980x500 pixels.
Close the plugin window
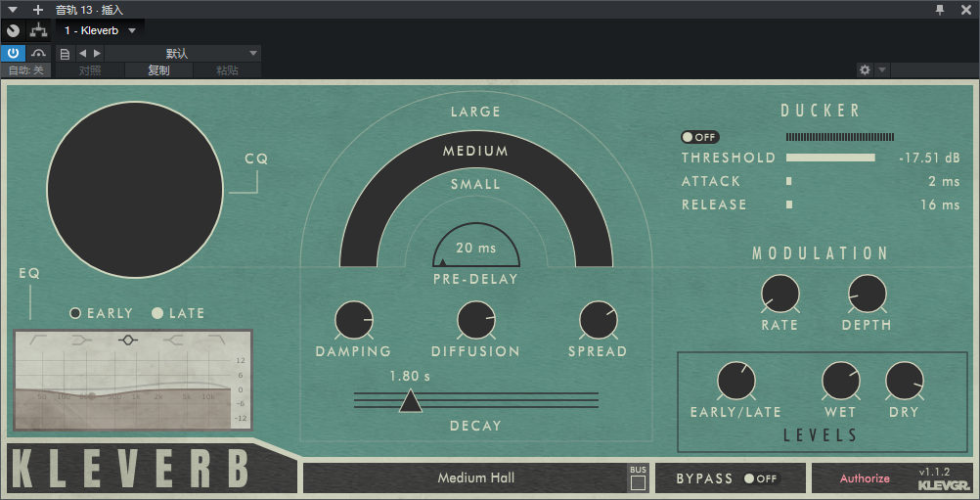[x=965, y=10]
